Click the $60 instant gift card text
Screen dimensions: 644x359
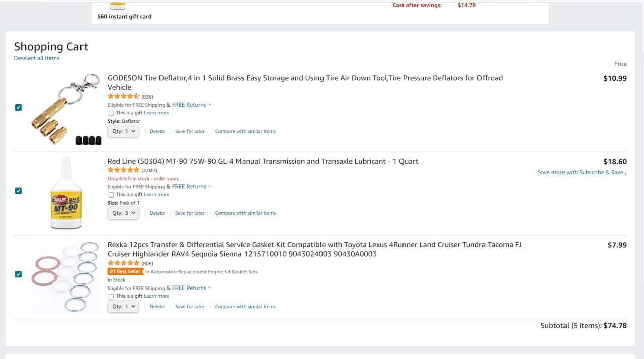124,16
